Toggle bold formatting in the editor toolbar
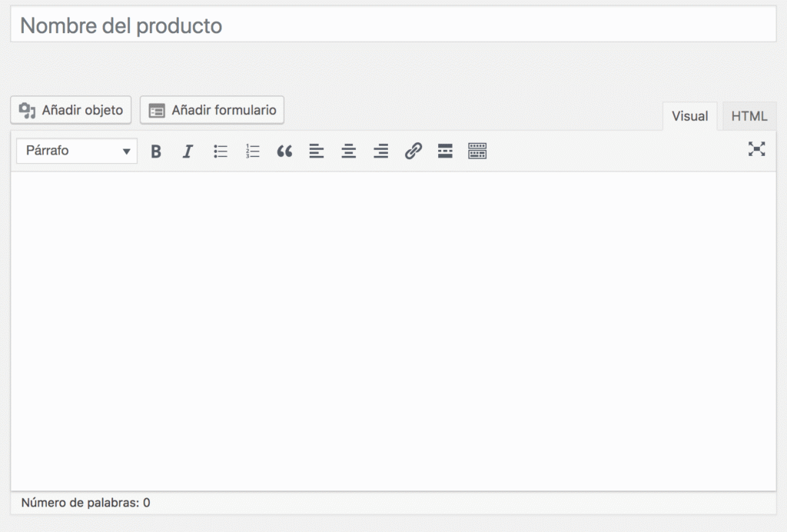The image size is (787, 532). click(x=156, y=151)
